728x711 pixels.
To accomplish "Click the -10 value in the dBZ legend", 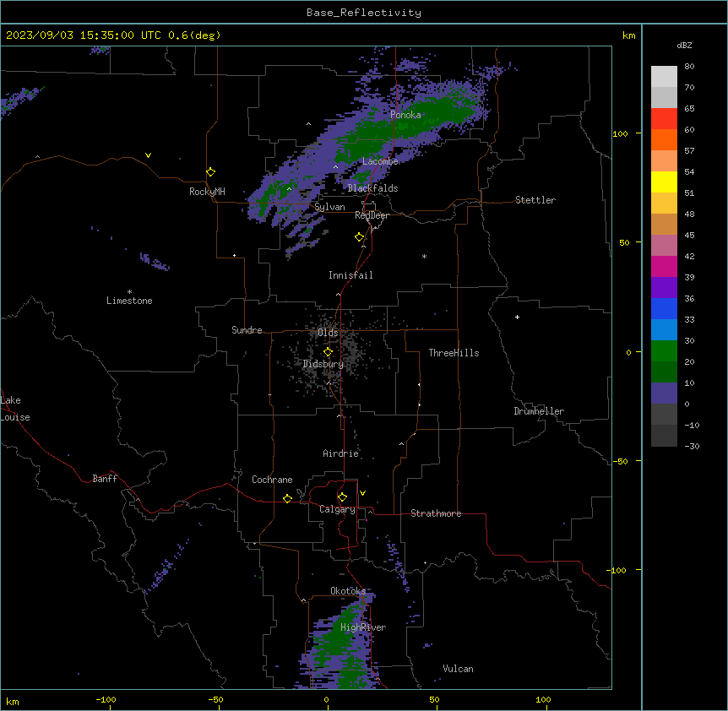I will 692,425.
